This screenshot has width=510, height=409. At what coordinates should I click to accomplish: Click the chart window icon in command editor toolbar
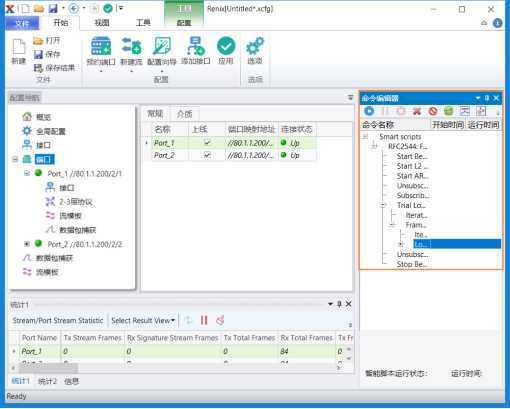click(x=465, y=111)
